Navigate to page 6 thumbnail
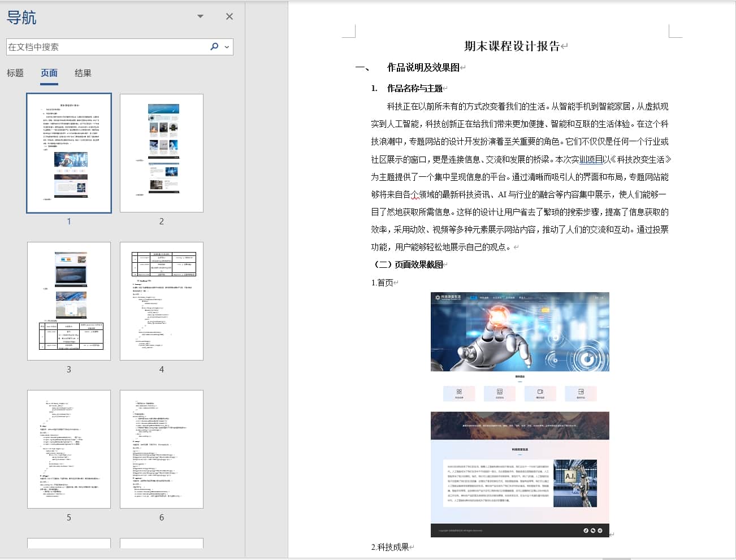Image resolution: width=736 pixels, height=560 pixels. coord(162,449)
